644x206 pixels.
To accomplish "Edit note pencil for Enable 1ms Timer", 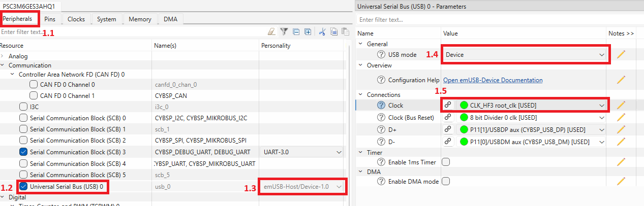I will [621, 161].
